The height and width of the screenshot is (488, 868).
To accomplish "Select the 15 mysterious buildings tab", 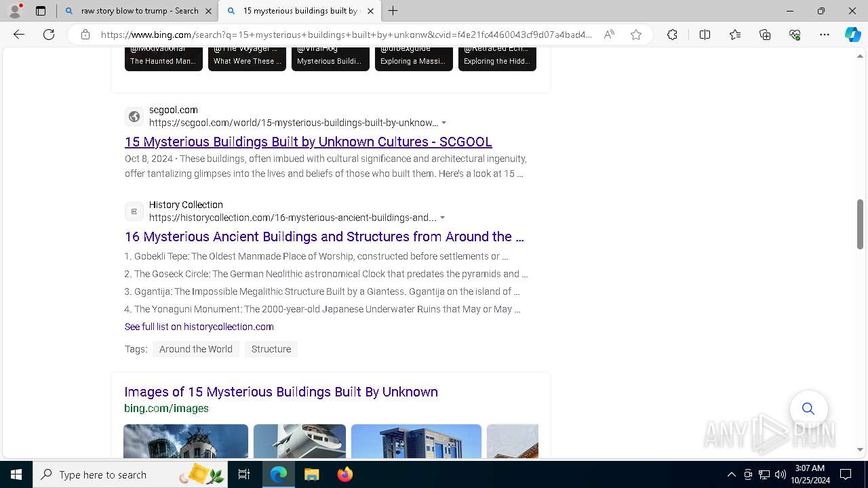I will click(x=300, y=11).
